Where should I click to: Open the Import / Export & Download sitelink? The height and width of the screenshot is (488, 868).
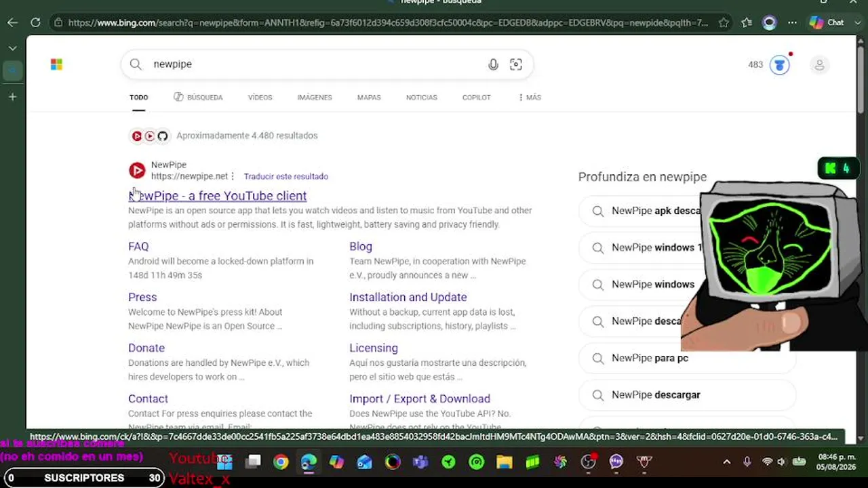pyautogui.click(x=420, y=399)
